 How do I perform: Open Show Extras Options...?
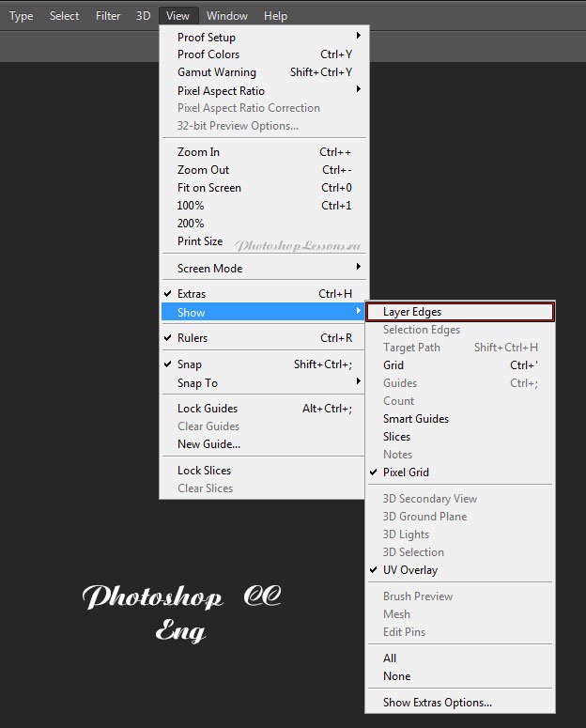[x=460, y=703]
